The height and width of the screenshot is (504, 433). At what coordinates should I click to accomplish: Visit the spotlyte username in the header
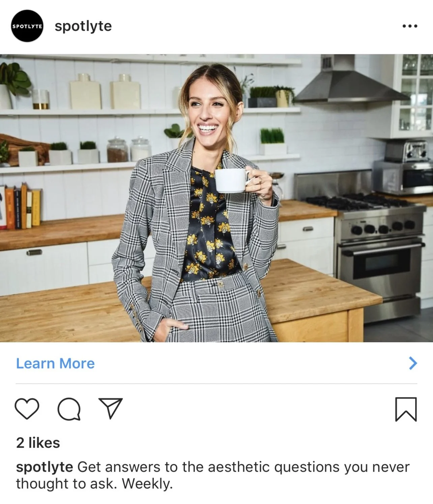tap(83, 26)
